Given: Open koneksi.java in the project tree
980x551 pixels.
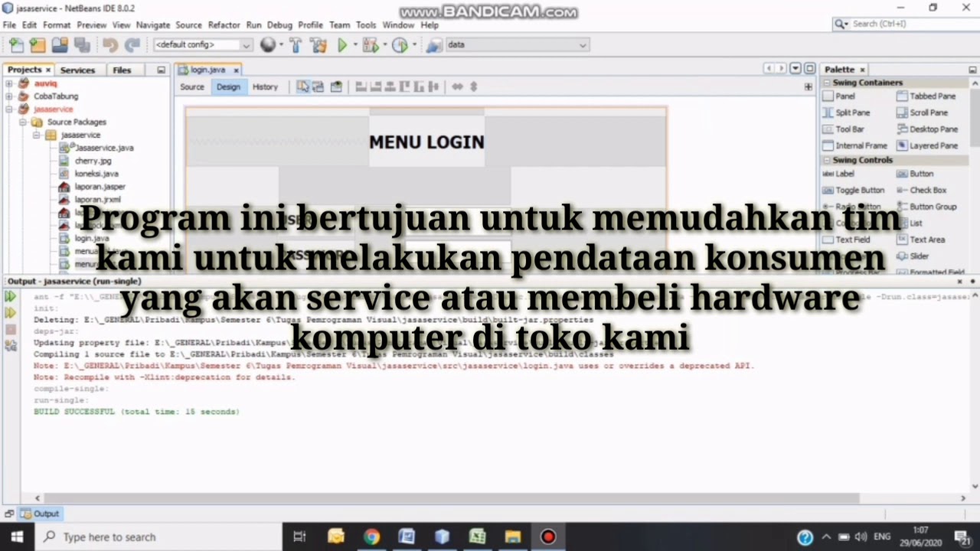Looking at the screenshot, I should click(x=90, y=174).
